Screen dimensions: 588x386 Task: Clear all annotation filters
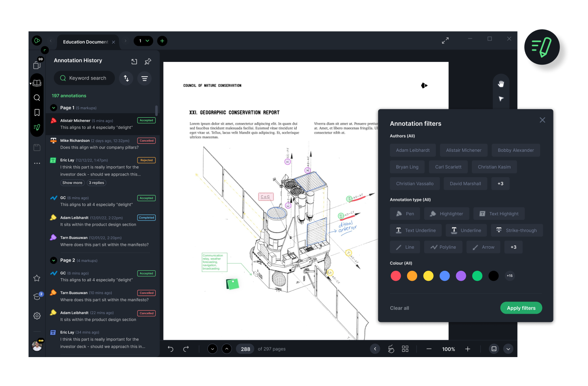tap(399, 308)
